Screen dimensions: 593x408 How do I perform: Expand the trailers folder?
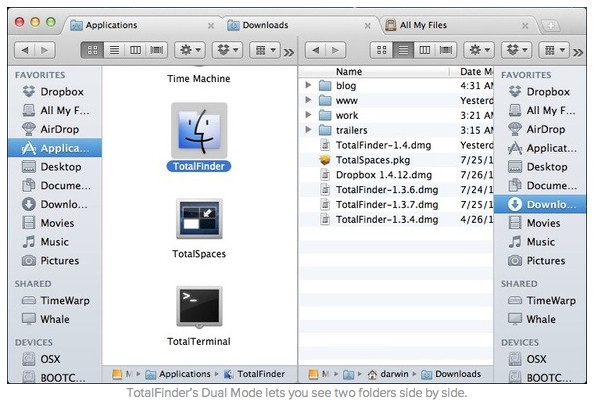pyautogui.click(x=308, y=130)
